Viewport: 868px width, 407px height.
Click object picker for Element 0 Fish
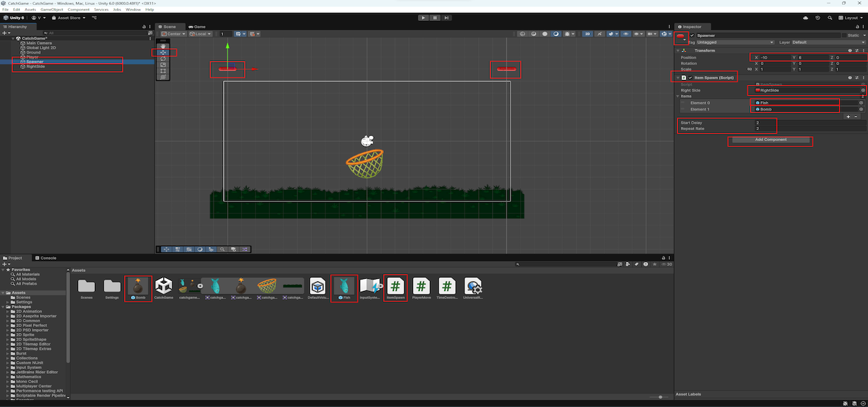[x=862, y=102]
